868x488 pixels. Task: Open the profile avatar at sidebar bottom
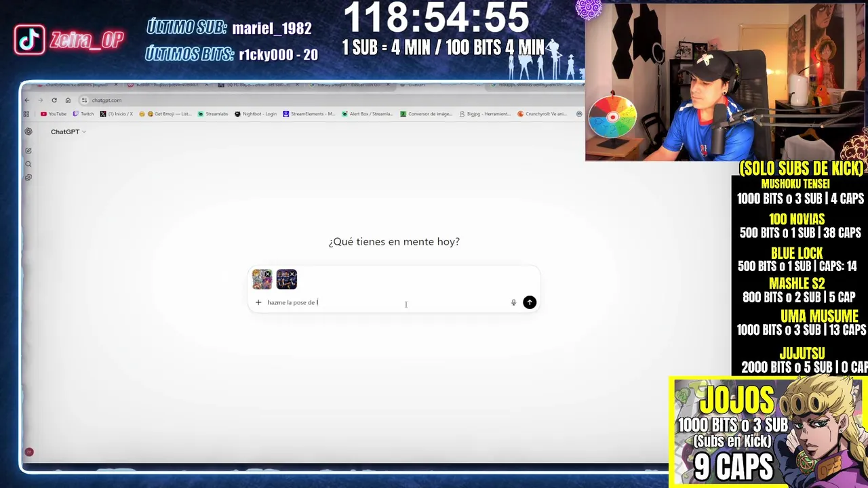[28, 451]
